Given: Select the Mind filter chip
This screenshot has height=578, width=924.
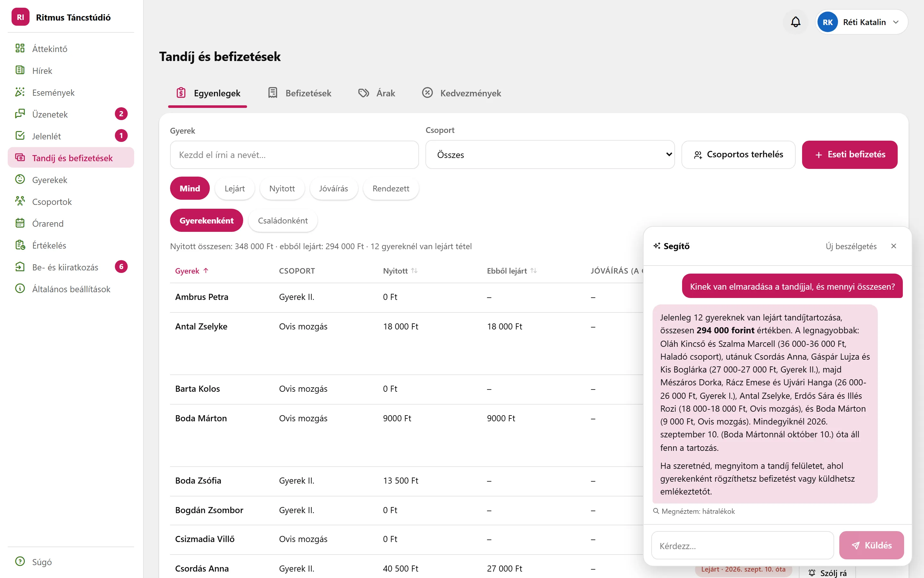Looking at the screenshot, I should click(190, 188).
